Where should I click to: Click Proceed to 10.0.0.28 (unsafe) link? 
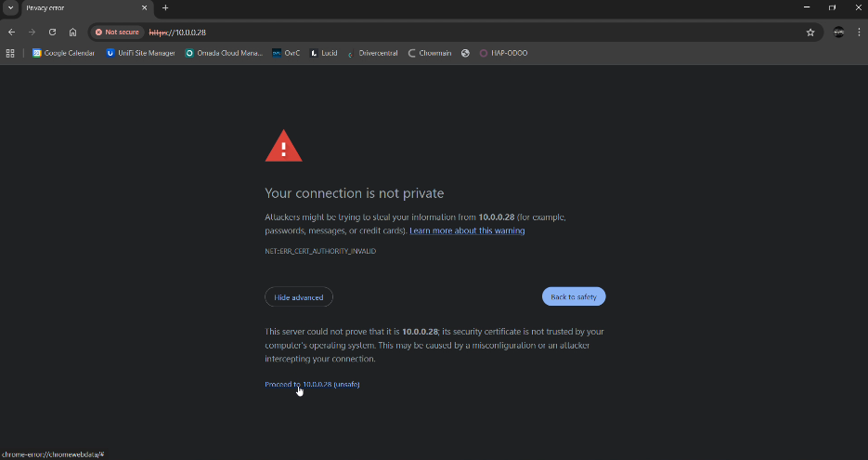tap(312, 384)
